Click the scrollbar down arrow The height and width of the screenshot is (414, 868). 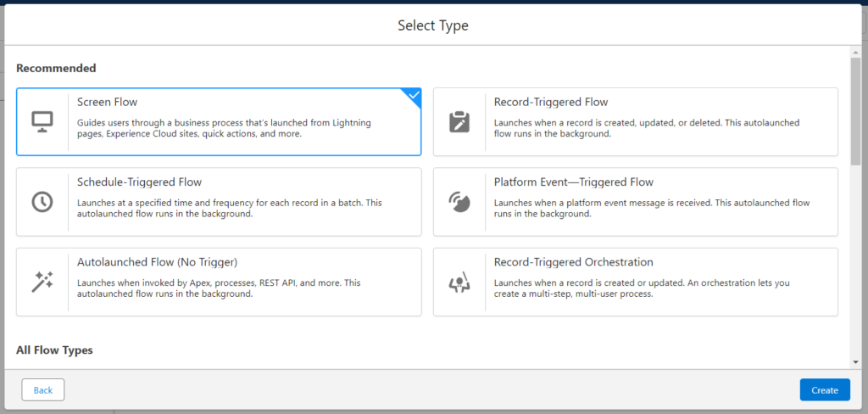tap(856, 362)
